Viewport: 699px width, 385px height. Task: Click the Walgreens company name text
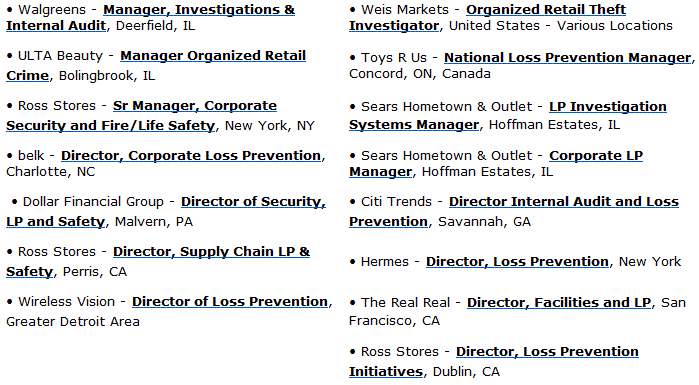[52, 10]
